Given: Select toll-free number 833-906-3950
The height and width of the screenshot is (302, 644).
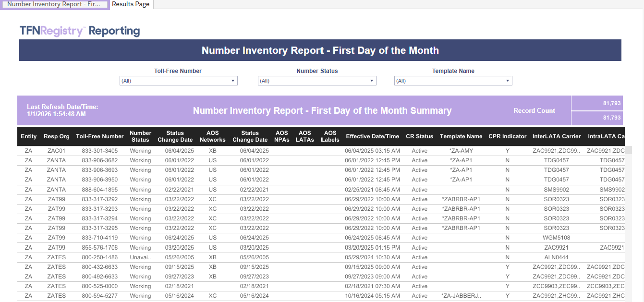Looking at the screenshot, I should (100, 180).
